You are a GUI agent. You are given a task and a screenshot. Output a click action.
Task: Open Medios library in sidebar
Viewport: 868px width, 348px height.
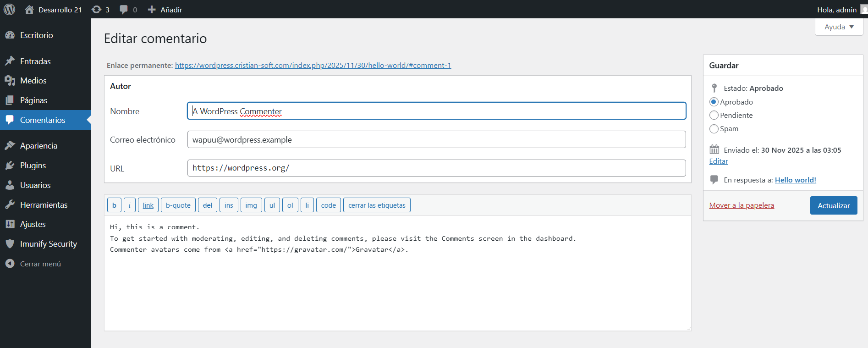(33, 81)
